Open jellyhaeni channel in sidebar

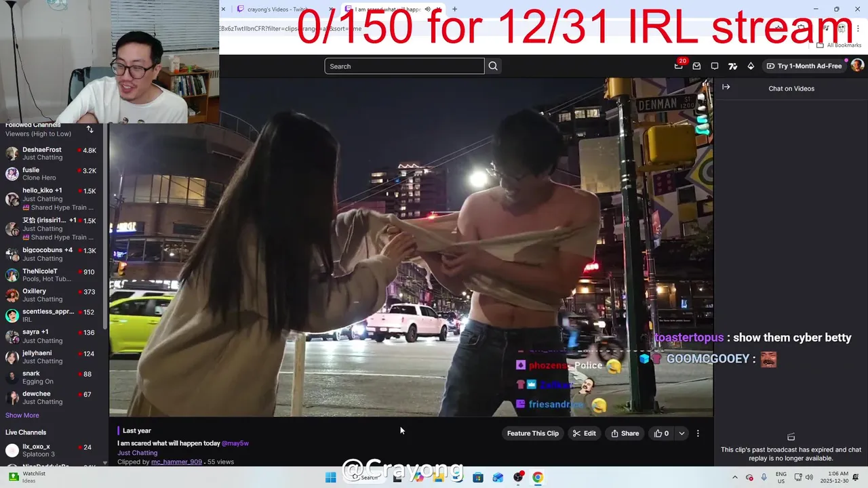53,357
